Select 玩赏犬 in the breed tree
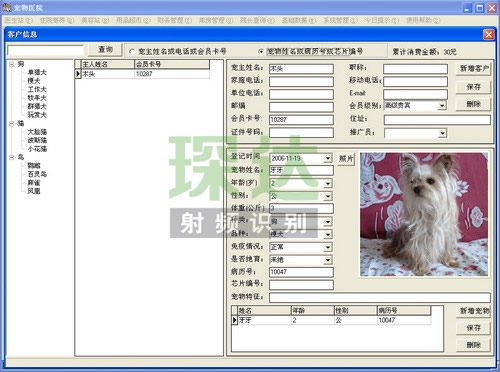This screenshot has width=500, height=372. point(37,115)
